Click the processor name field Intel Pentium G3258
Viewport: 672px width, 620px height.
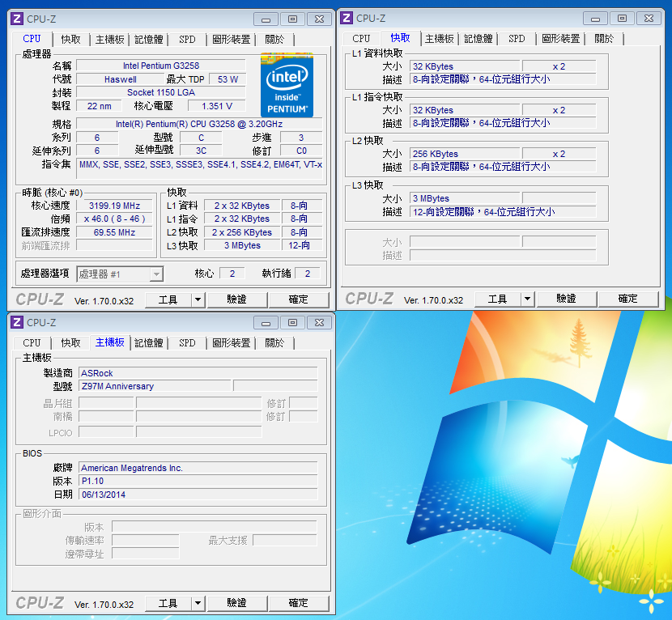tap(161, 66)
